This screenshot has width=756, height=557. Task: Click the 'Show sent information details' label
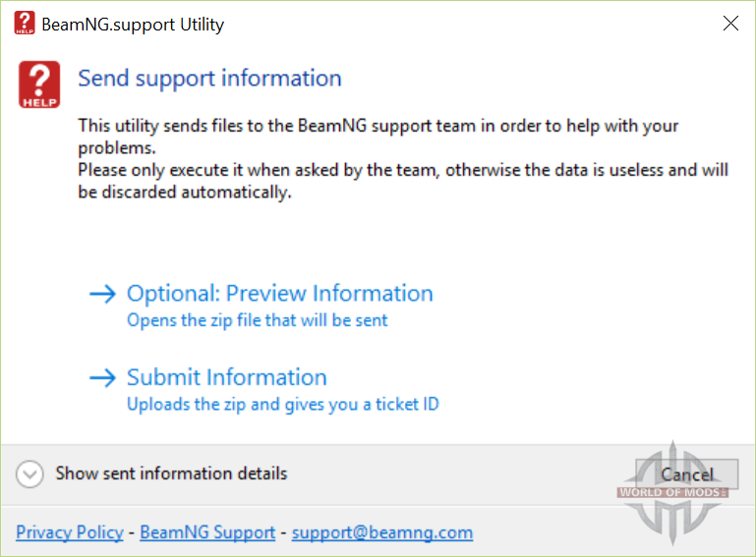171,473
